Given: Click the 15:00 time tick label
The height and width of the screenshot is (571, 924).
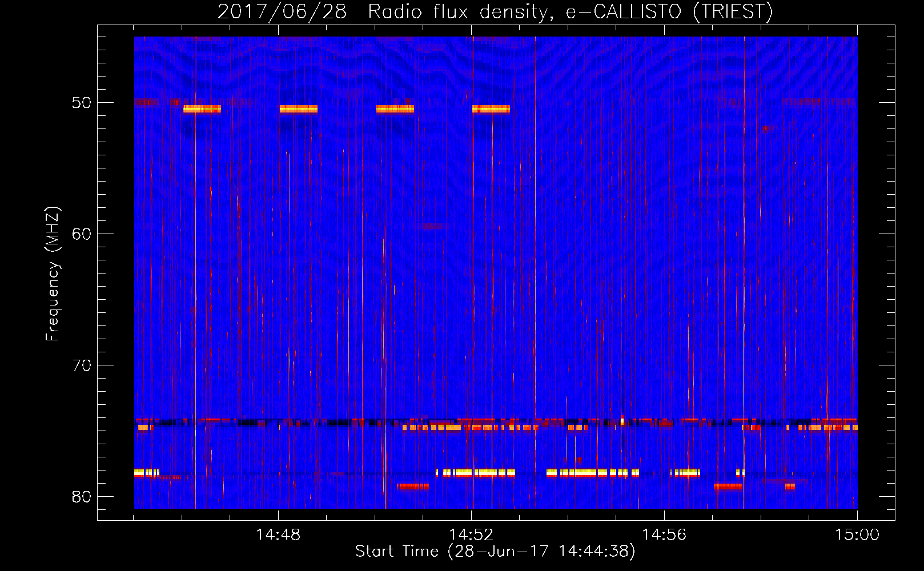Looking at the screenshot, I should point(857,535).
